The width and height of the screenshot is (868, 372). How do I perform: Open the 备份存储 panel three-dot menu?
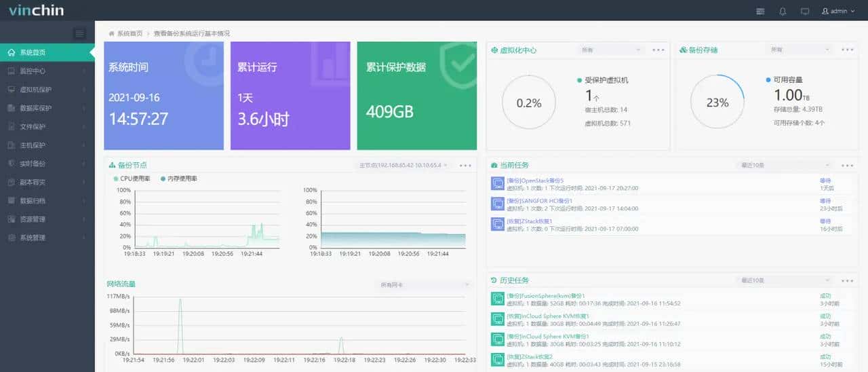pyautogui.click(x=848, y=50)
